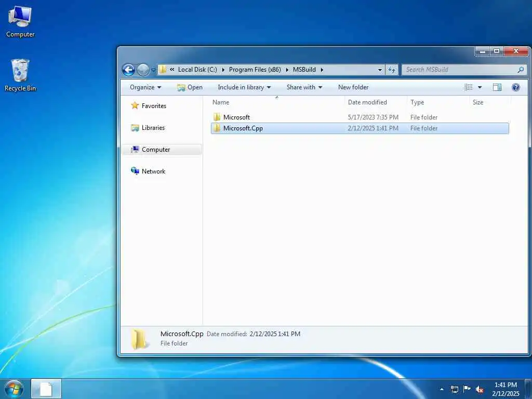This screenshot has height=399, width=532.
Task: Show hidden tray icons arrow
Action: click(442, 389)
